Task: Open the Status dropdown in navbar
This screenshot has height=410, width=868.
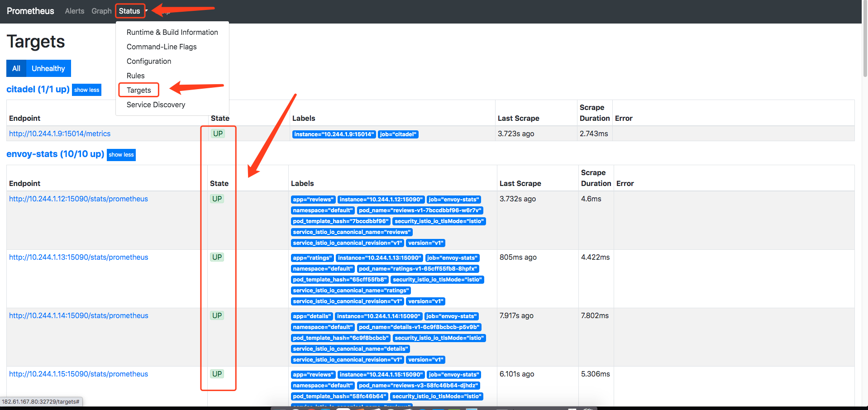Action: point(130,11)
